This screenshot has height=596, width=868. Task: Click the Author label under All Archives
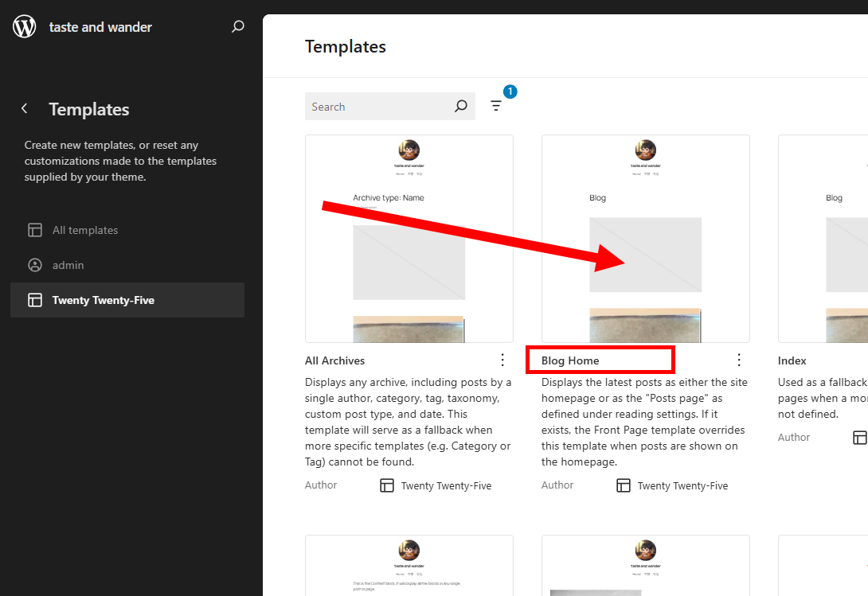pos(320,485)
